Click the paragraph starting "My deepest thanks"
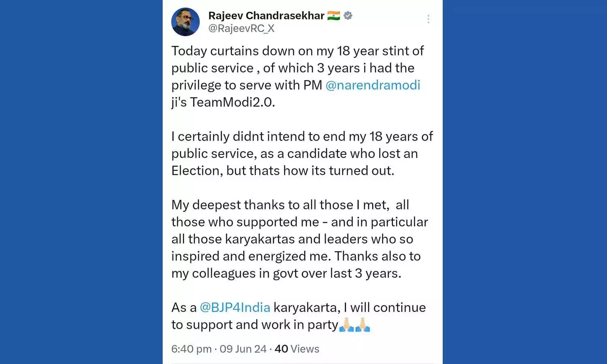 (x=299, y=239)
